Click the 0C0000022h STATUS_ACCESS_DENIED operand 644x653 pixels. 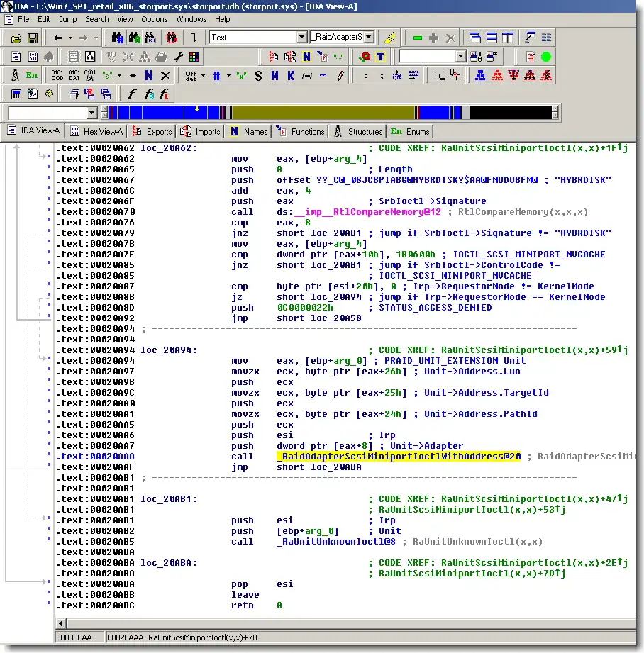305,307
